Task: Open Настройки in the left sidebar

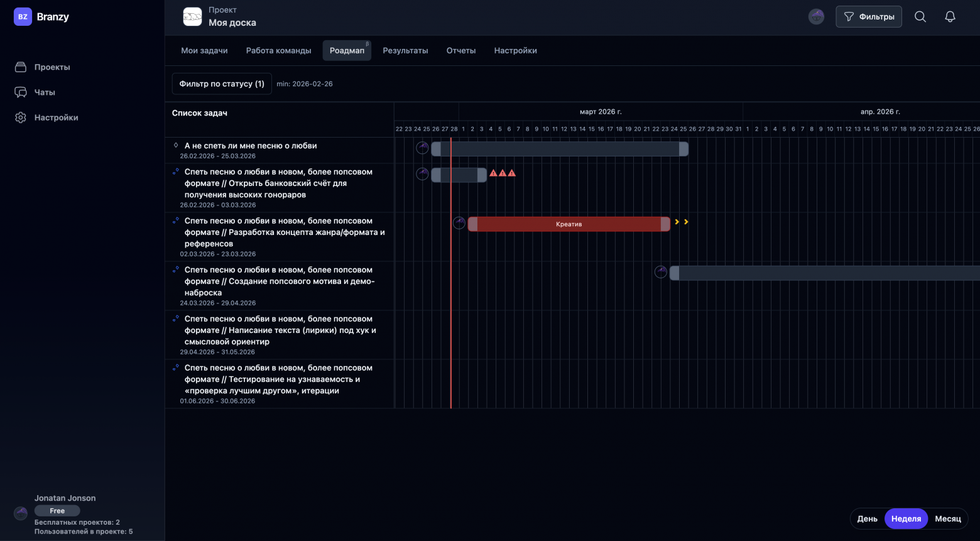Action: pyautogui.click(x=56, y=117)
